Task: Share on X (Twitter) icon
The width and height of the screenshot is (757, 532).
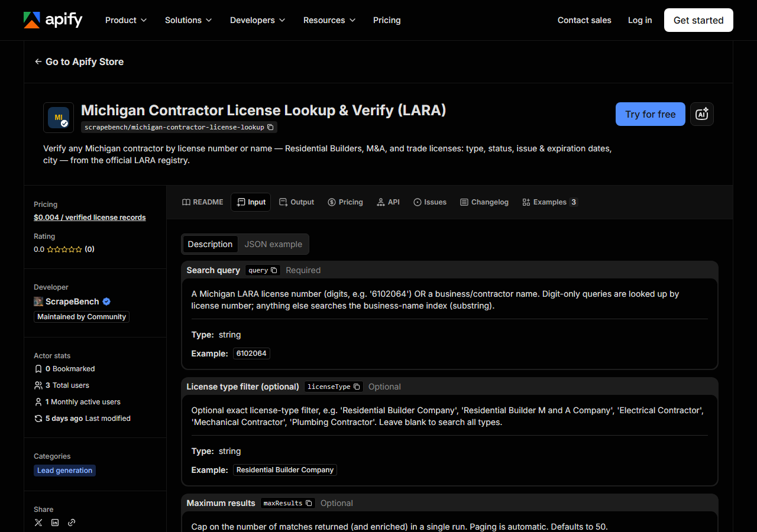Action: (38, 523)
